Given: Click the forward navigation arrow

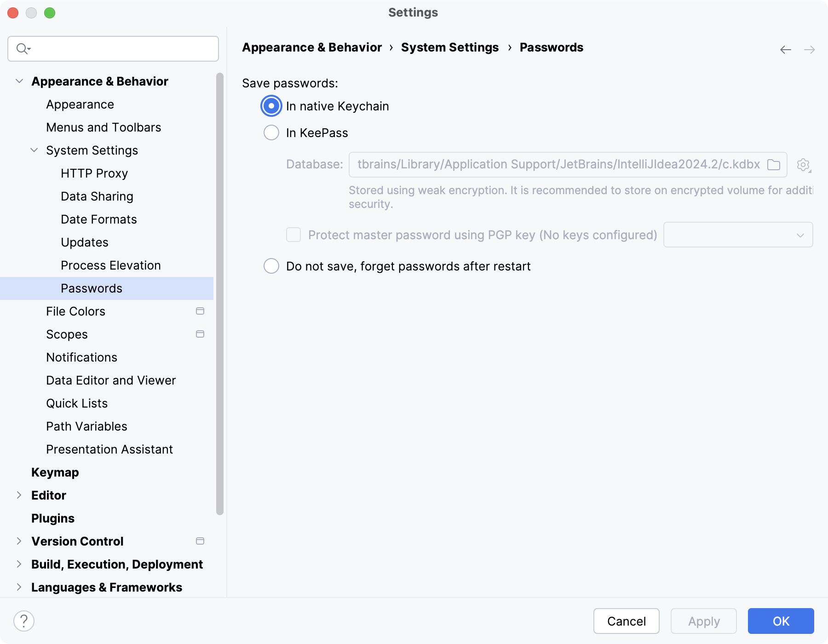Looking at the screenshot, I should pyautogui.click(x=809, y=50).
